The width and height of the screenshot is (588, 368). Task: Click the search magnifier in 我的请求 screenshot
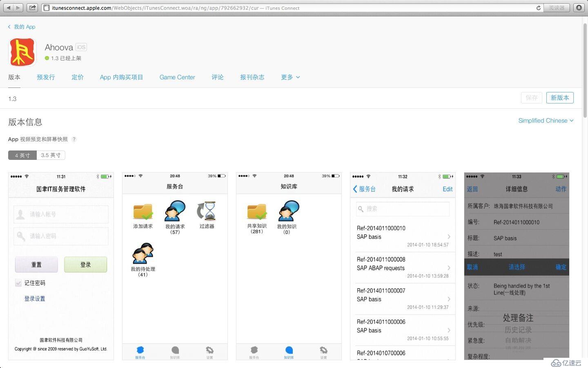click(x=361, y=209)
